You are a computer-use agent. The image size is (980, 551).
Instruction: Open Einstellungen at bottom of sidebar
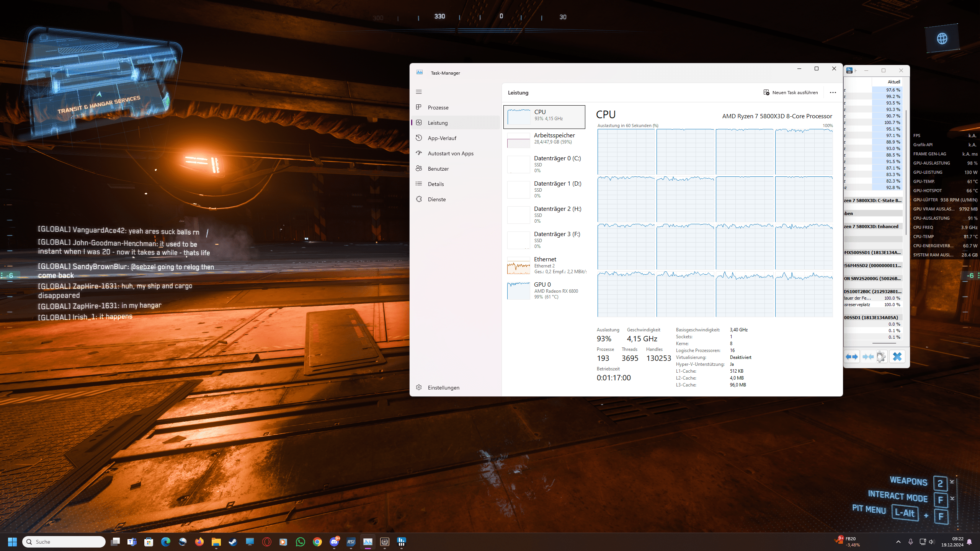(x=443, y=388)
